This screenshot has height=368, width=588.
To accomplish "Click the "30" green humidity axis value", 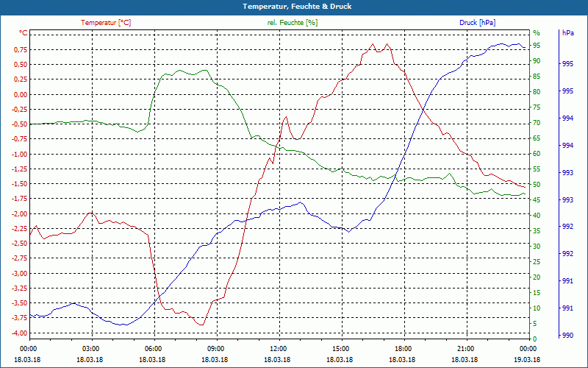I will 537,247.
